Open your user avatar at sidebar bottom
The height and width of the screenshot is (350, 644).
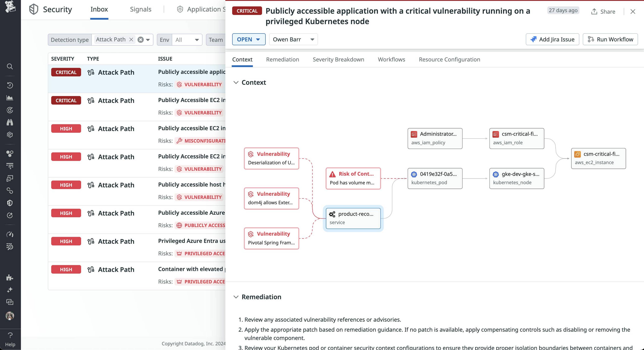pos(10,316)
